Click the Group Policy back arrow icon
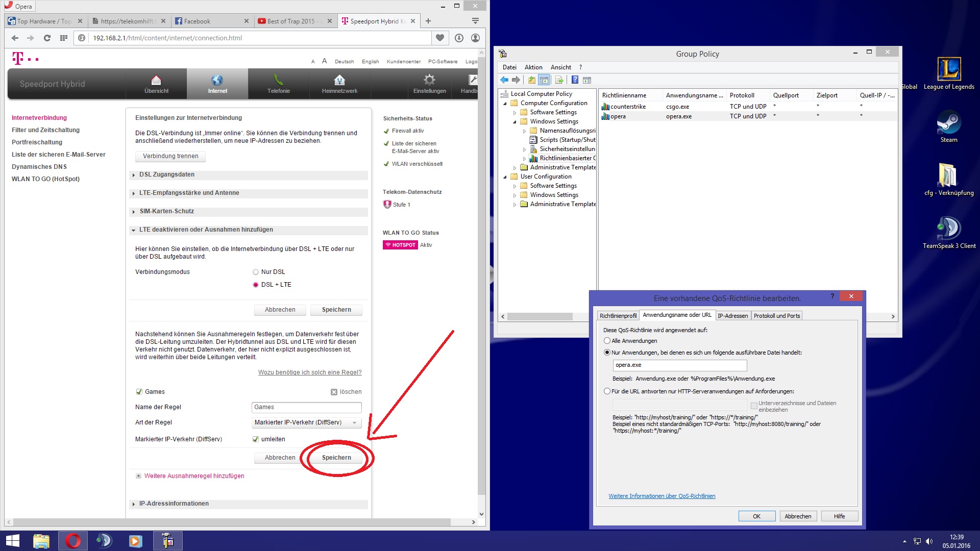This screenshot has height=551, width=980. [504, 80]
